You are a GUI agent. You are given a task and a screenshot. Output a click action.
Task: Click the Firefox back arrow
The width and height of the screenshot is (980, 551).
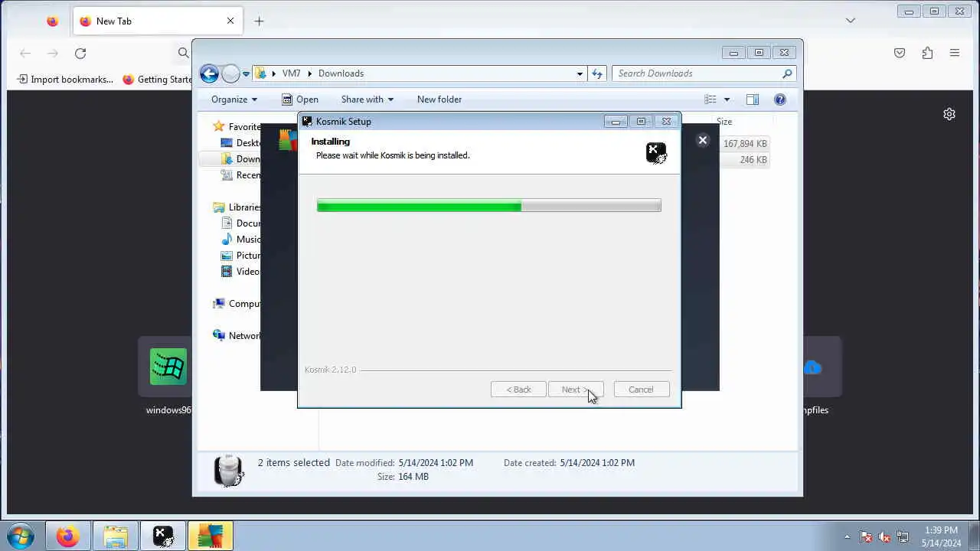coord(25,53)
